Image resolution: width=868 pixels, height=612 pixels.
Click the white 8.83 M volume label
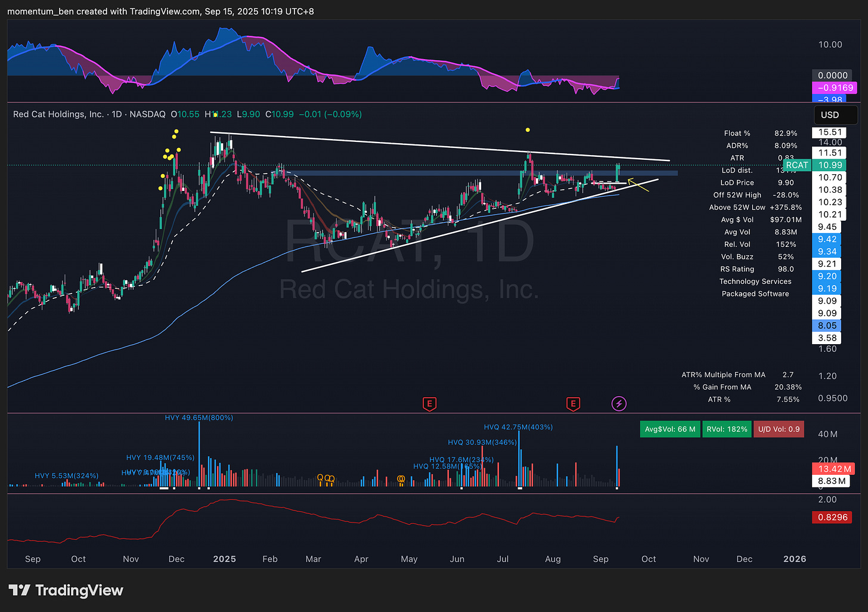(832, 481)
